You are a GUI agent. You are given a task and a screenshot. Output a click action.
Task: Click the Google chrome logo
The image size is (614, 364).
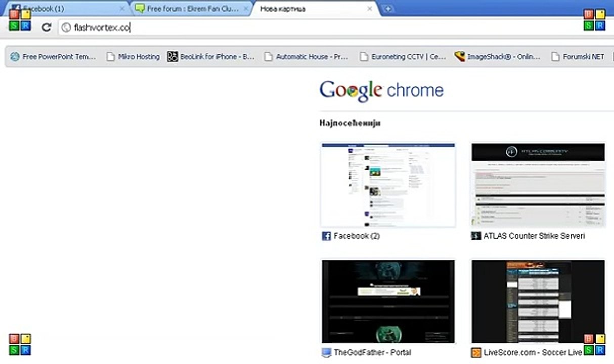click(381, 91)
